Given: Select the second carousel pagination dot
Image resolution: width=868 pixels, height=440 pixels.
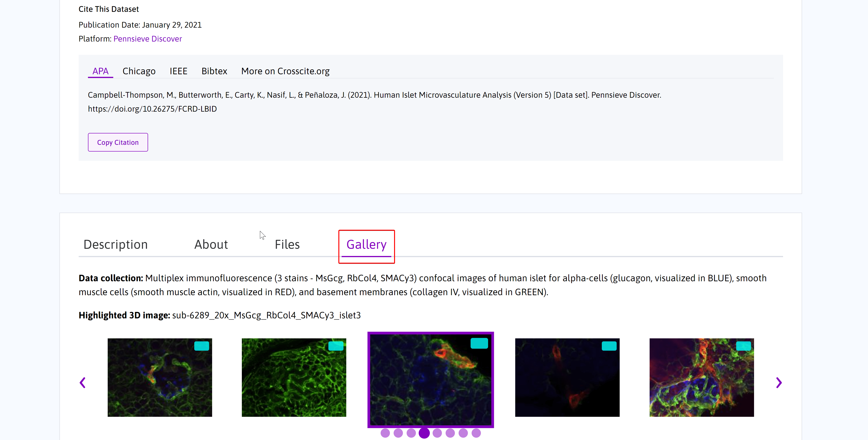Looking at the screenshot, I should (398, 433).
